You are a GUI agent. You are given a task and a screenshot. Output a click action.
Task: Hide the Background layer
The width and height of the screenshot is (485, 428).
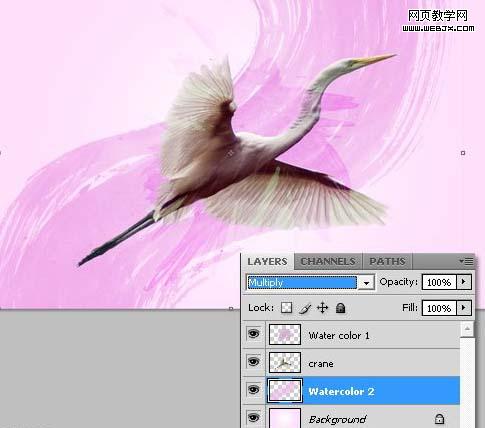pos(253,417)
